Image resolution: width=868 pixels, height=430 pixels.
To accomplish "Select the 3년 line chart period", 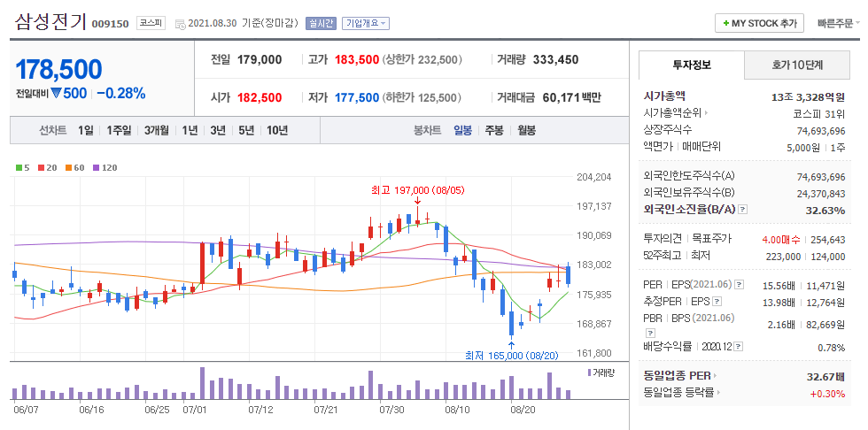I will [218, 130].
